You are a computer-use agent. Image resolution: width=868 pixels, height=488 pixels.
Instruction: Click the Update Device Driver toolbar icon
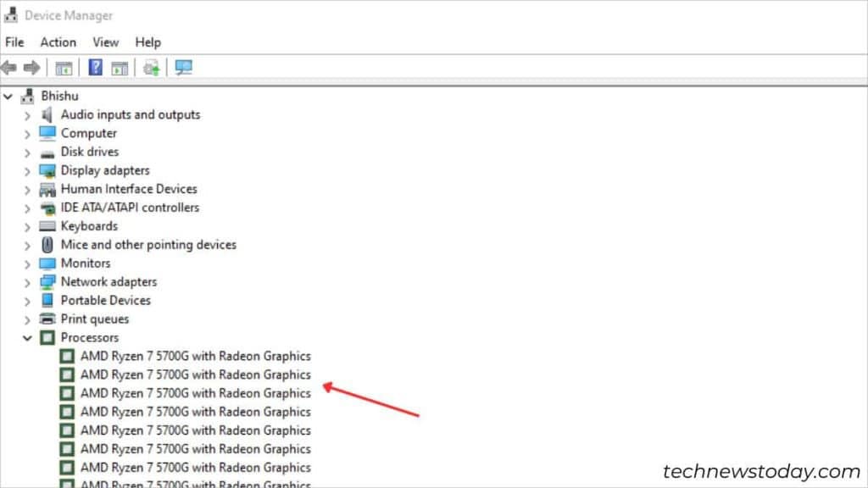tap(152, 68)
